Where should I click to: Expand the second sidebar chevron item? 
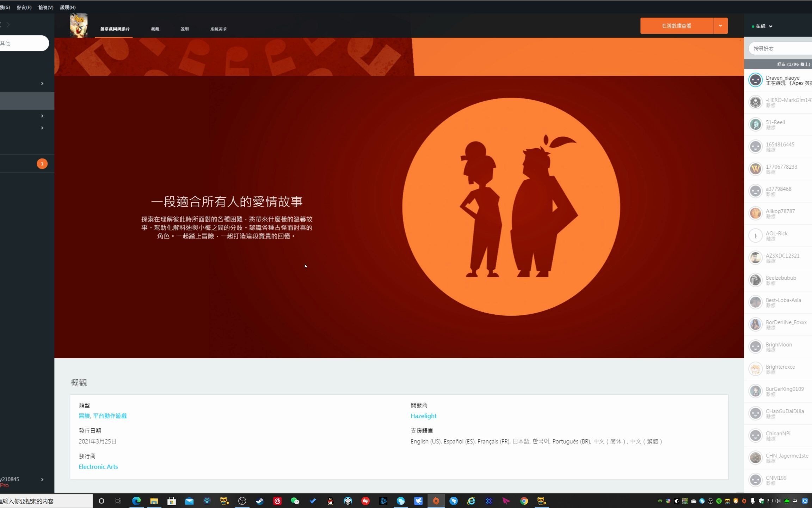pyautogui.click(x=42, y=116)
